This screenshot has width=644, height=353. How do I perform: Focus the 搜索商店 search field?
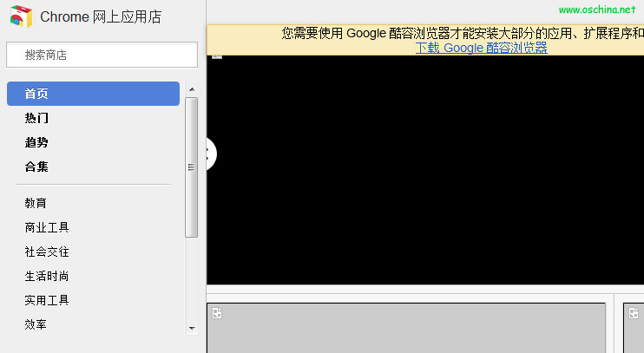(x=102, y=55)
